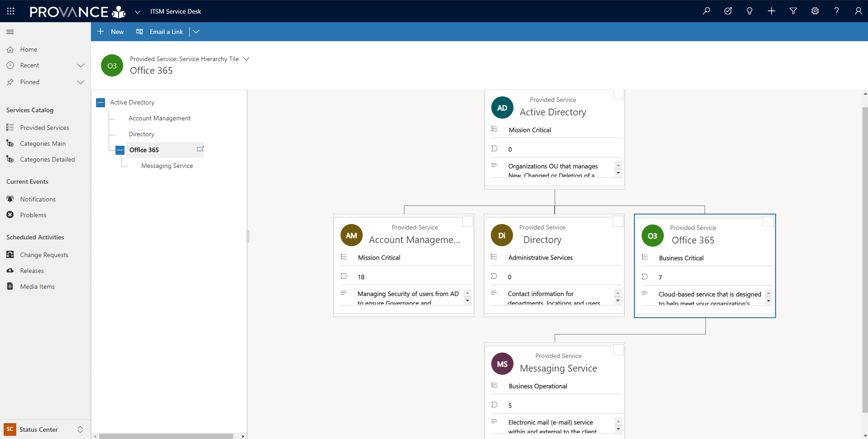Image resolution: width=868 pixels, height=439 pixels.
Task: Check the Account Management tile checkbox
Action: pyautogui.click(x=468, y=221)
